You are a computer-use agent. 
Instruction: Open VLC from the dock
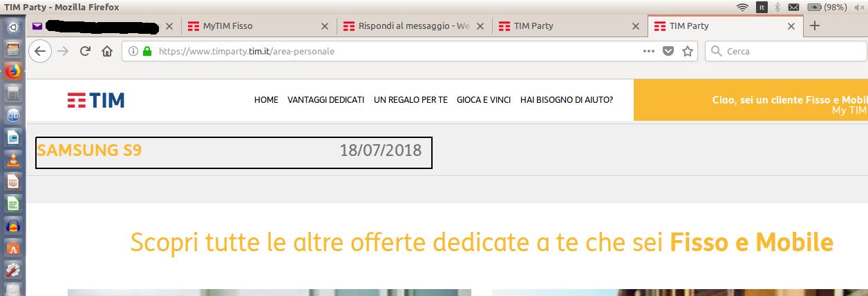pos(12,160)
